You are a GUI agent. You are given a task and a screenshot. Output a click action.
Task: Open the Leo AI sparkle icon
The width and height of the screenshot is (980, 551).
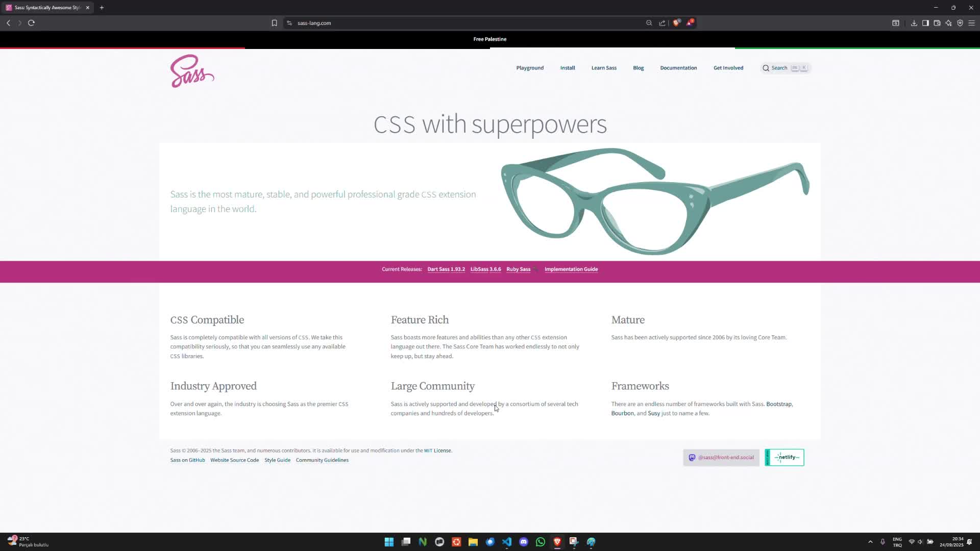click(948, 23)
